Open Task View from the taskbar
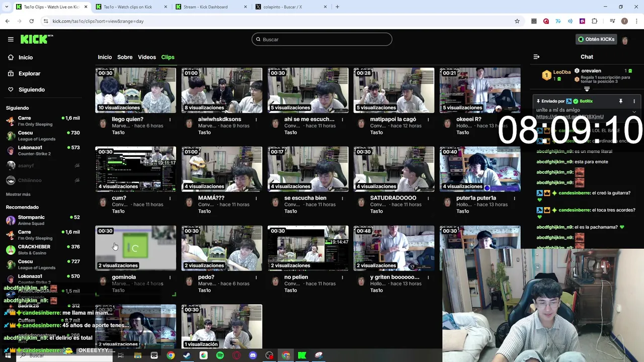Viewport: 644px width, 362px height. coord(121,355)
